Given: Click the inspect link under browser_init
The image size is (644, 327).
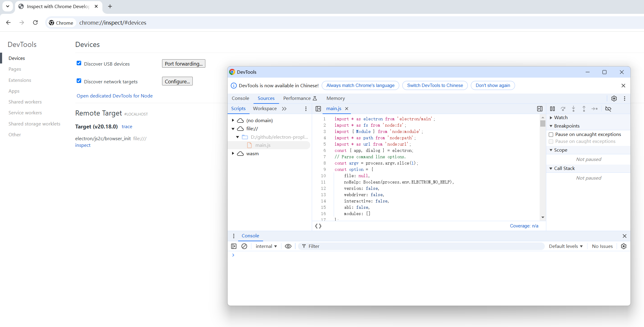Looking at the screenshot, I should pyautogui.click(x=83, y=145).
